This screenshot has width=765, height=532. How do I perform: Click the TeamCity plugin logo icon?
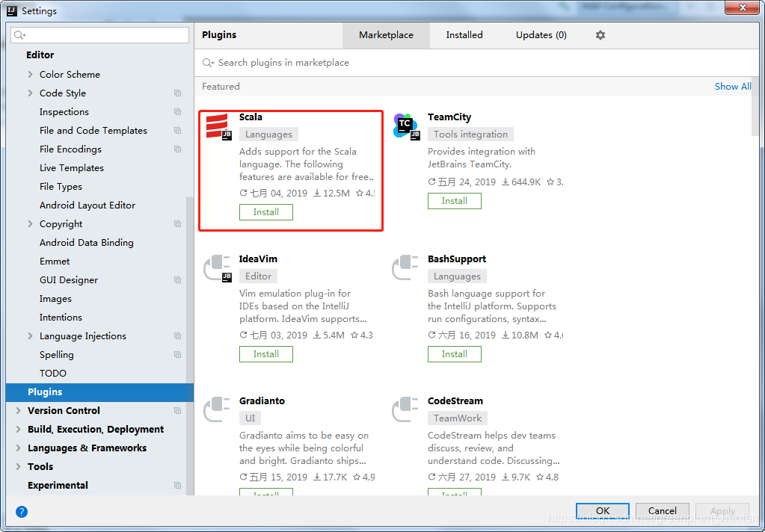tap(406, 127)
